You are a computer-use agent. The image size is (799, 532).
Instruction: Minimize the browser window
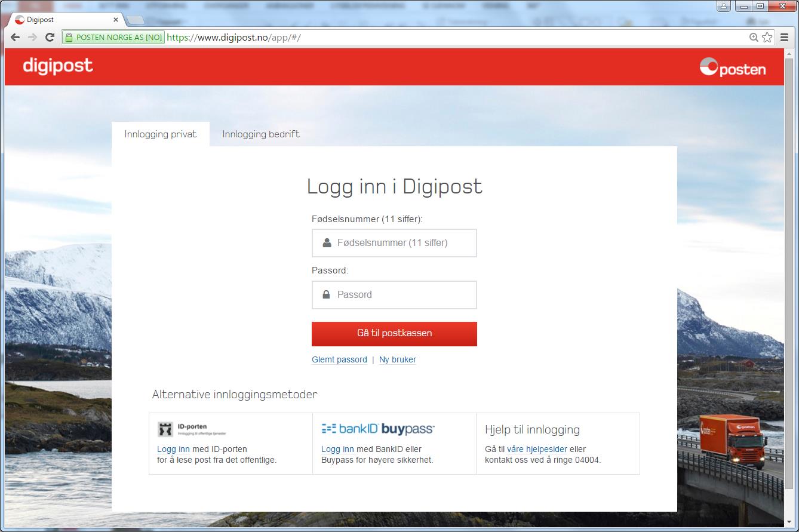[743, 7]
